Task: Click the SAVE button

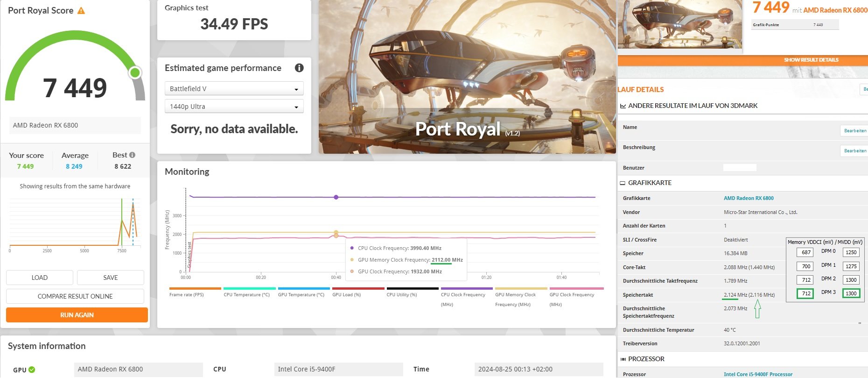Action: click(111, 278)
